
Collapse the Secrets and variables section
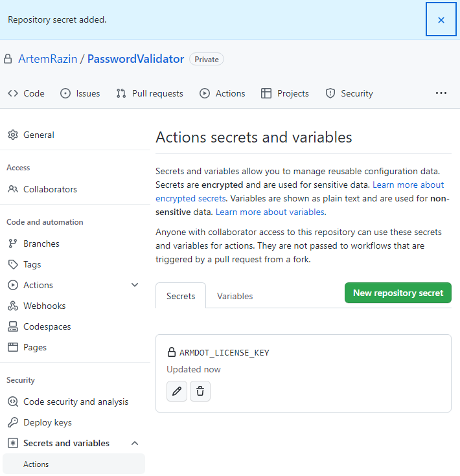135,443
